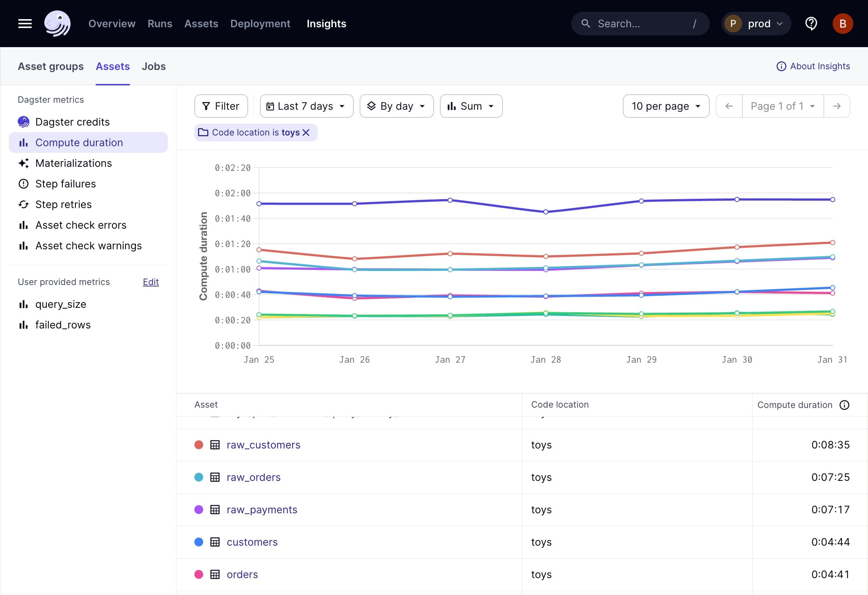The width and height of the screenshot is (868, 595).
Task: Open the By day grouping dropdown
Action: 396,106
